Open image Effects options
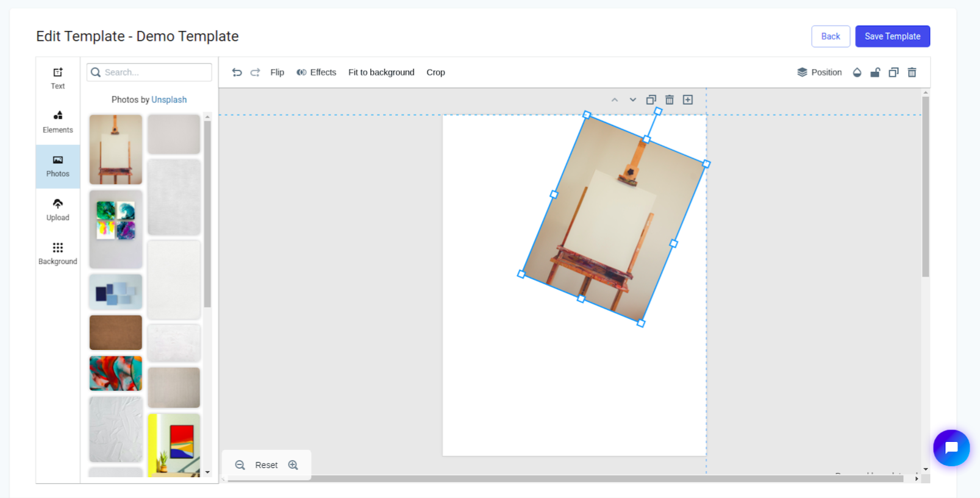Viewport: 980px width, 498px height. (317, 72)
